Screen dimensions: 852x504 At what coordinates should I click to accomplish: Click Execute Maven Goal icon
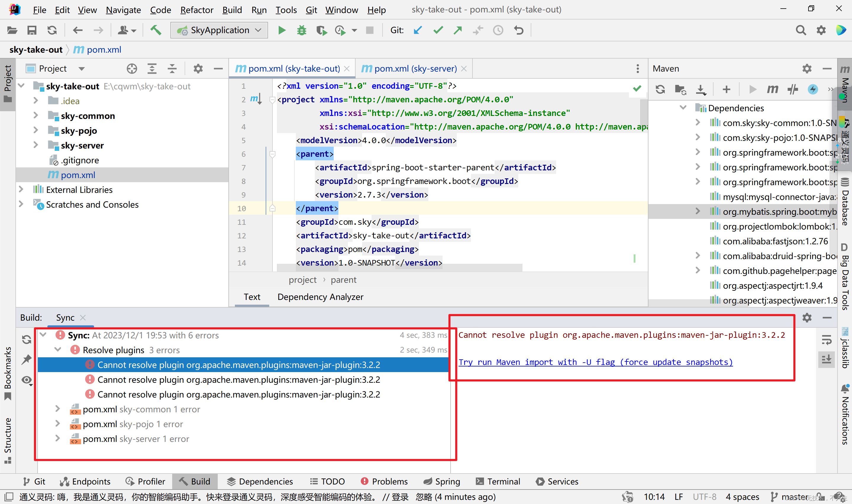[772, 89]
